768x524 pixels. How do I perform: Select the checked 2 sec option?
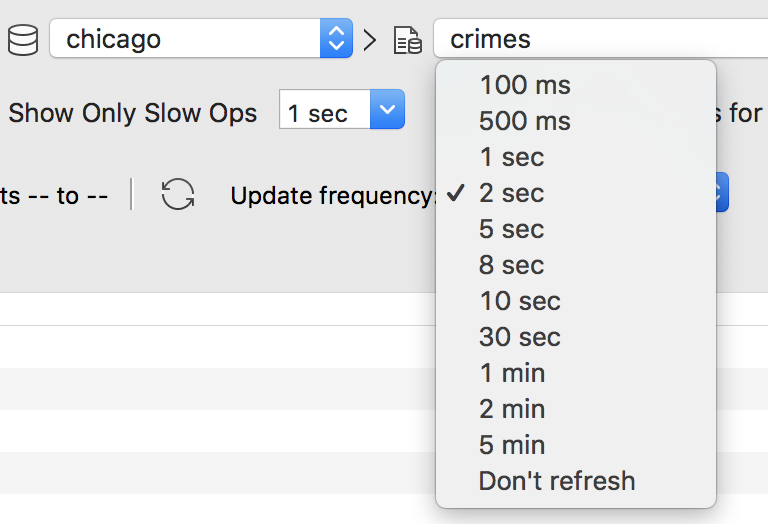(x=576, y=193)
